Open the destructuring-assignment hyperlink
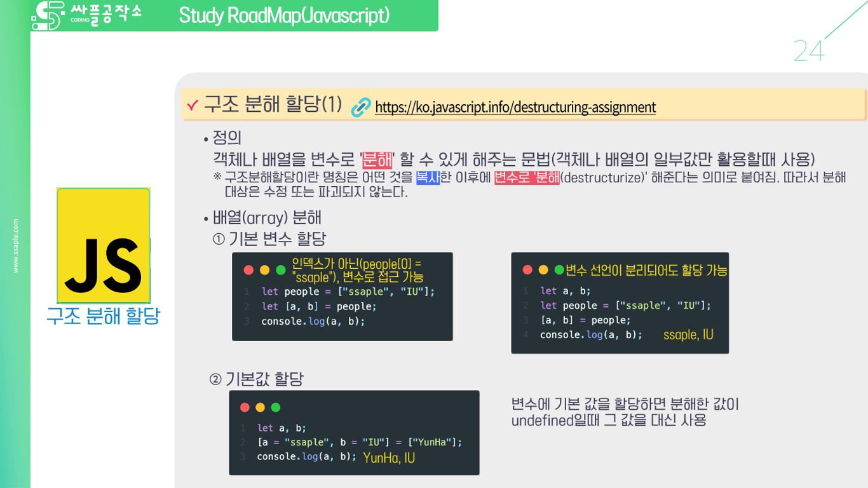This screenshot has width=868, height=488. pyautogui.click(x=515, y=107)
